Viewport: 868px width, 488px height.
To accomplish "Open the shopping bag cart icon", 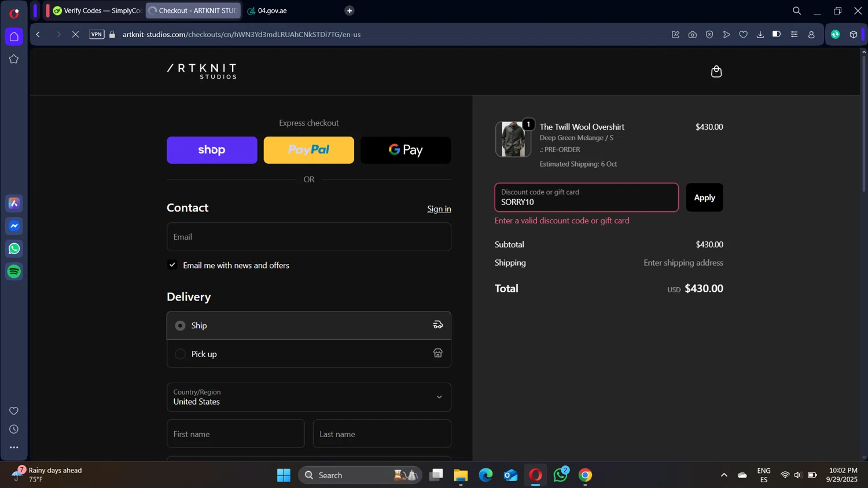I will pyautogui.click(x=716, y=72).
